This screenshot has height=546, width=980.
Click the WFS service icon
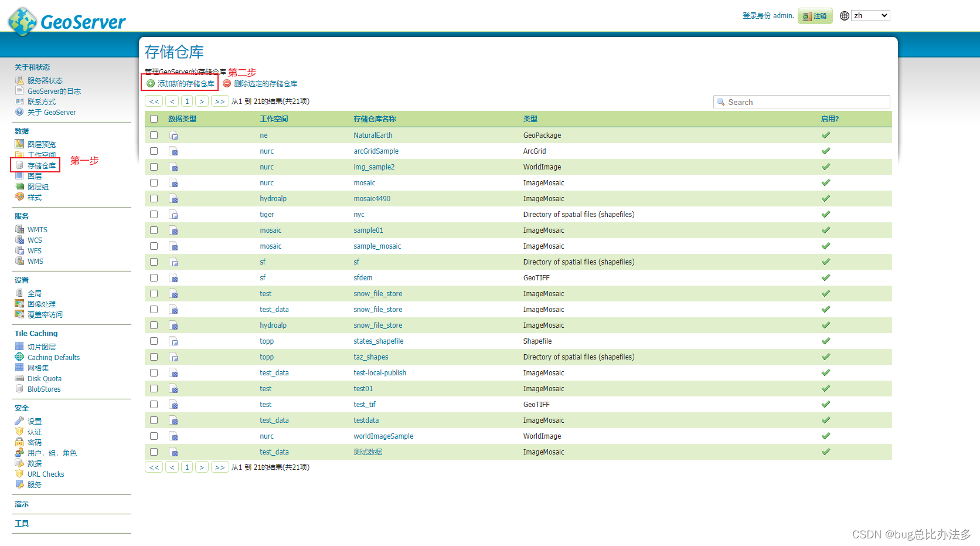[x=19, y=250]
